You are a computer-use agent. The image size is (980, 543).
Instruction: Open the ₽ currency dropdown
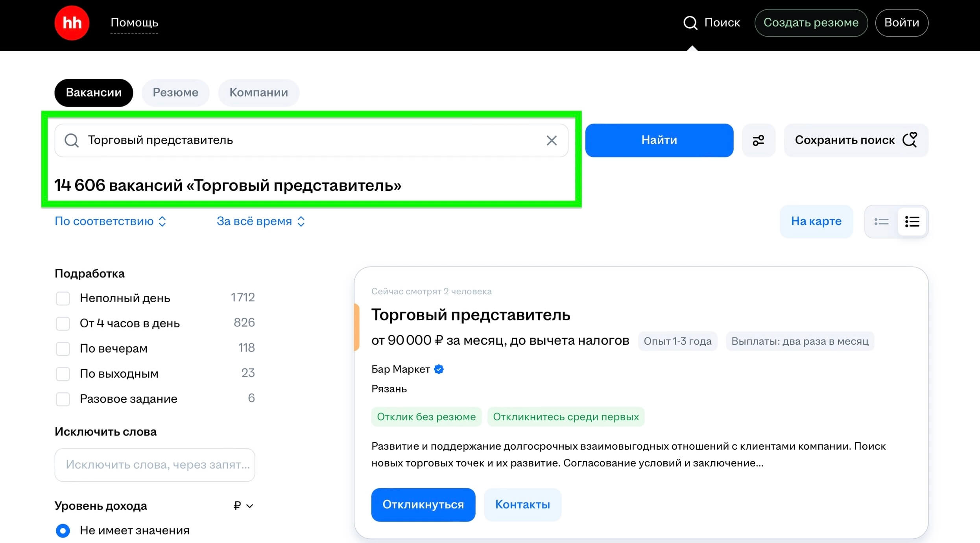(x=243, y=506)
